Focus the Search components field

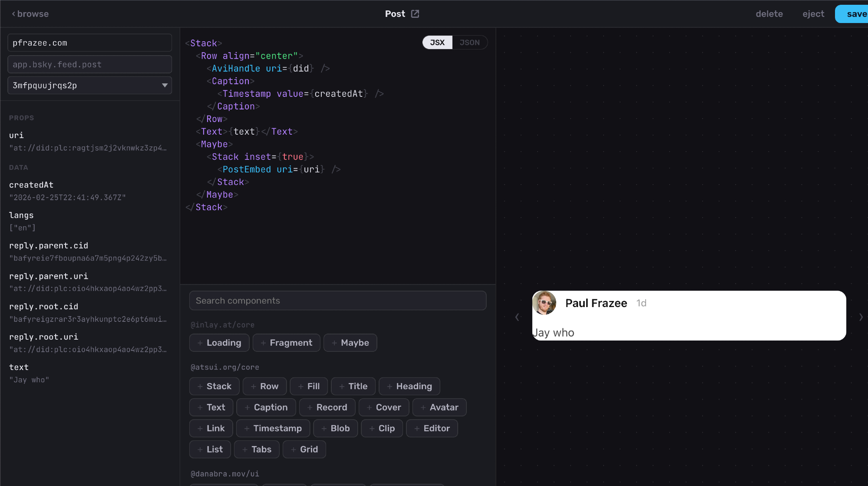point(337,301)
